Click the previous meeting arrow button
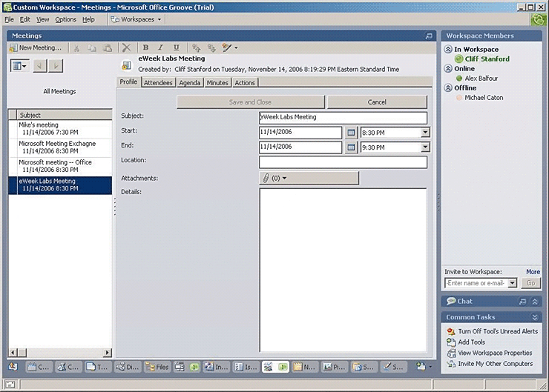The height and width of the screenshot is (392, 549). tap(40, 65)
